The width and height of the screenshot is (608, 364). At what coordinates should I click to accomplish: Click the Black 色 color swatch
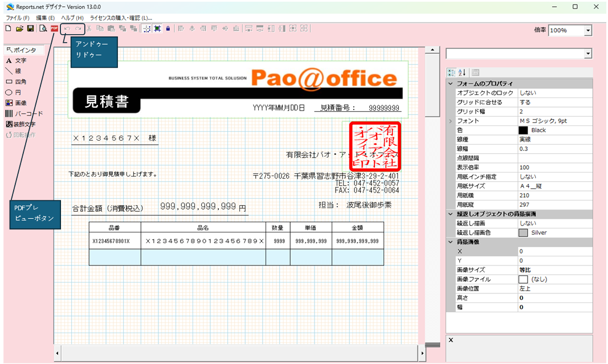523,130
